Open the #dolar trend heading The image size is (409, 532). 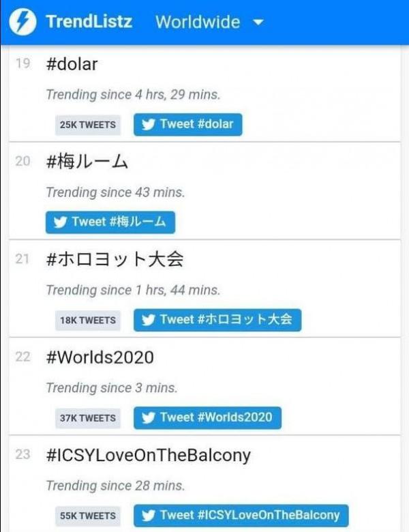point(72,65)
